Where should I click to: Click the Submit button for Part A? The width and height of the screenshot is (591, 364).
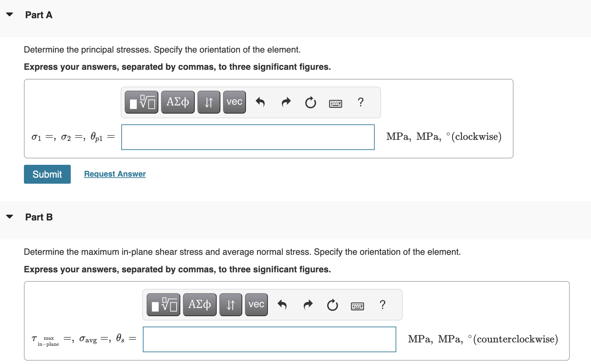[x=47, y=174]
